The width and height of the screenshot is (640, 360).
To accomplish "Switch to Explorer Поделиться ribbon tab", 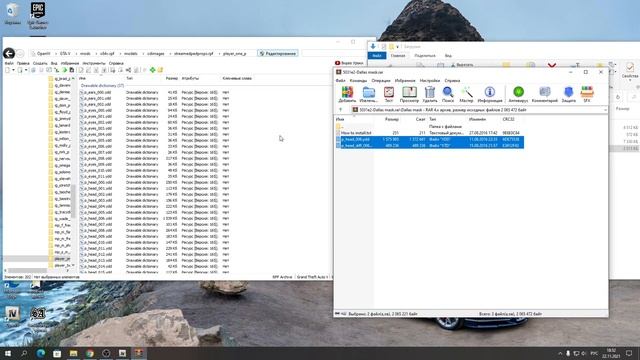I will click(425, 56).
